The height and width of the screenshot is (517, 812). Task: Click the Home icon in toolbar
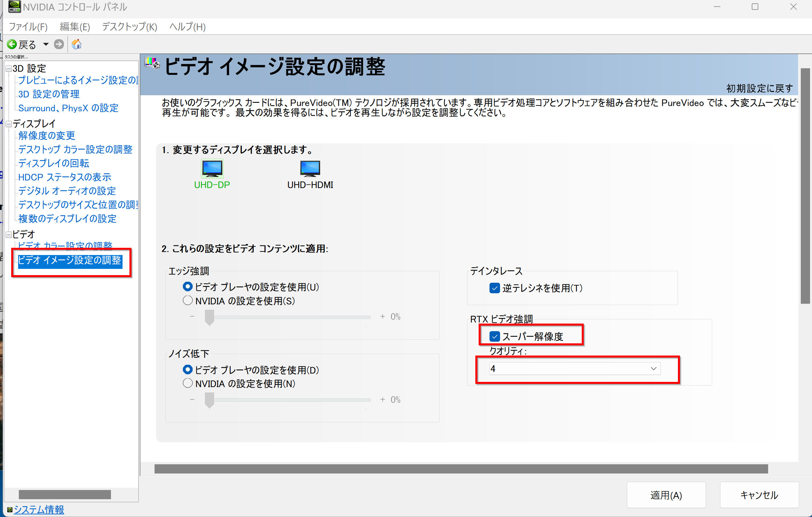coord(76,44)
